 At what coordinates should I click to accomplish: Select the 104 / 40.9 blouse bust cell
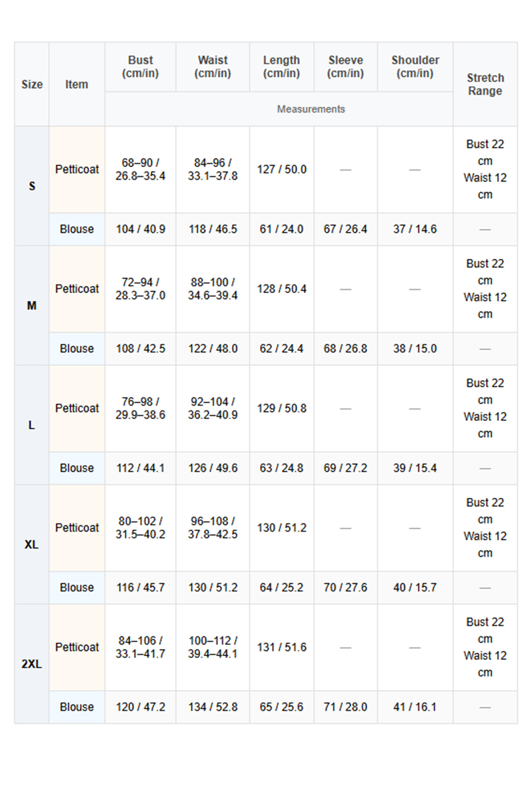(x=140, y=229)
